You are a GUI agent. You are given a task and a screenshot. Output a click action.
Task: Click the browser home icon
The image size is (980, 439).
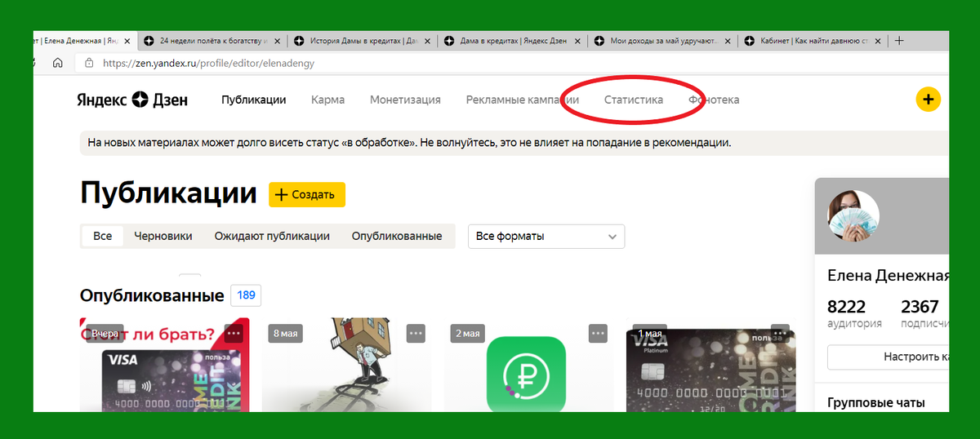58,63
